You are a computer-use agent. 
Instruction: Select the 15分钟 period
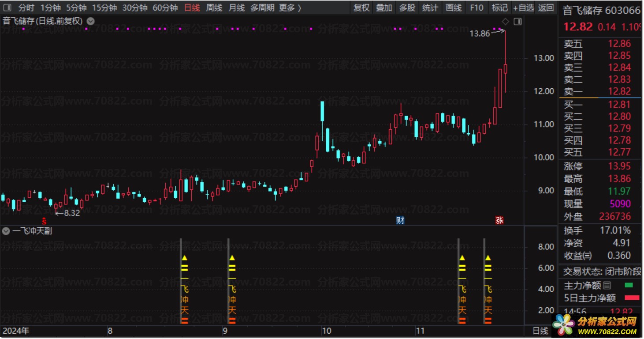pos(104,8)
